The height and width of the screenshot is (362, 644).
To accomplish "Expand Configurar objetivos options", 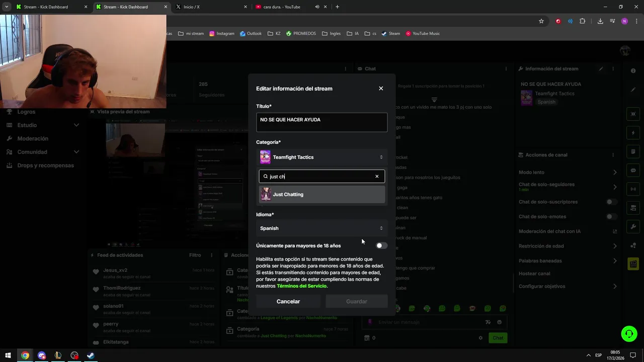I will pos(615,287).
